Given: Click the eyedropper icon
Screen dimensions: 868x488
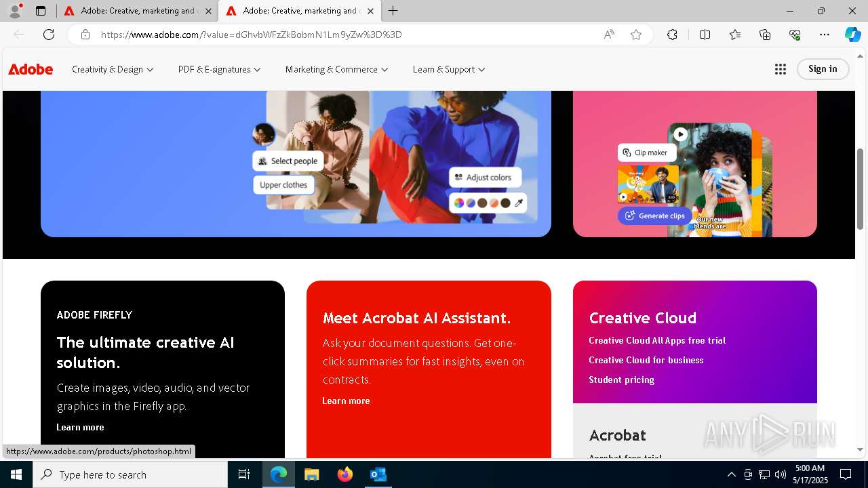Looking at the screenshot, I should [x=519, y=203].
